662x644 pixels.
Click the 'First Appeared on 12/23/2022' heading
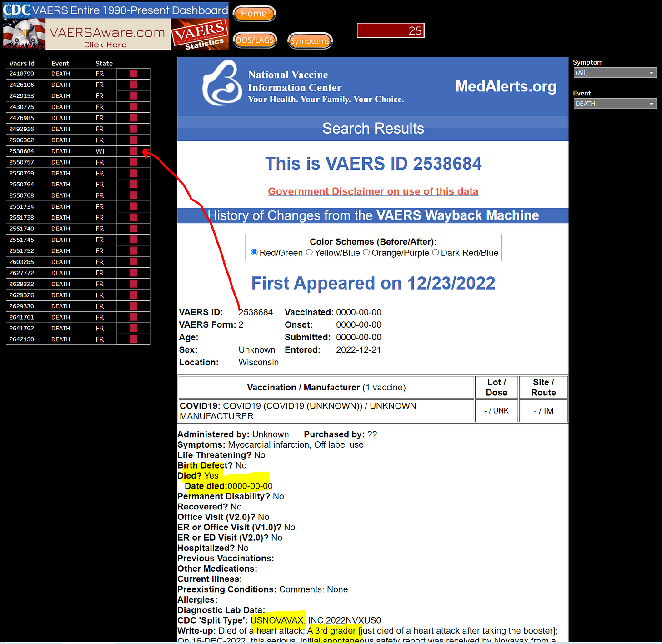pyautogui.click(x=373, y=283)
